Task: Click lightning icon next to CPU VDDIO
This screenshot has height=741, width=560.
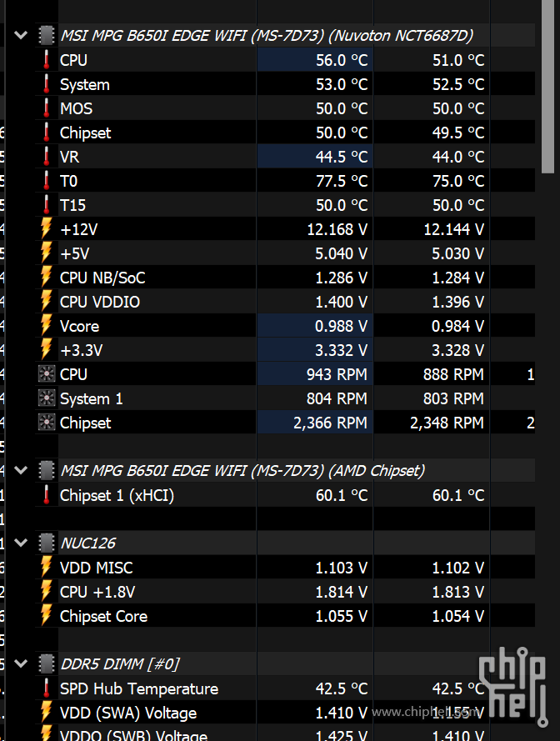Action: 47,302
